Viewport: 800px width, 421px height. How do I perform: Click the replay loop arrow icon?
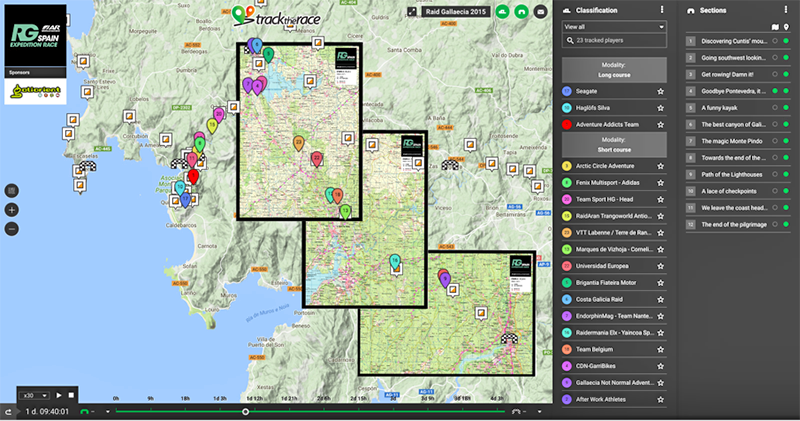click(x=8, y=411)
